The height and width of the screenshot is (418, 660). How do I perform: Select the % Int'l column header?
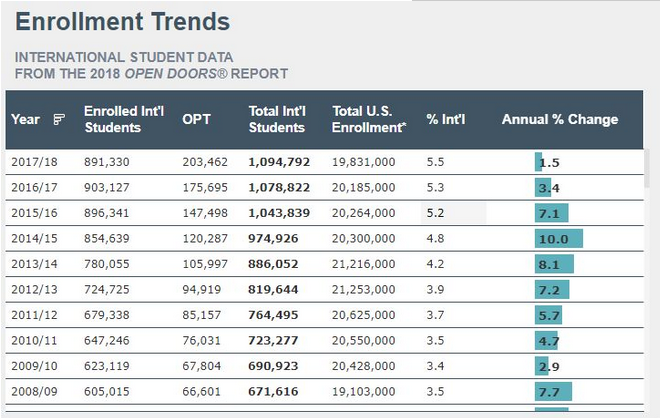(446, 120)
